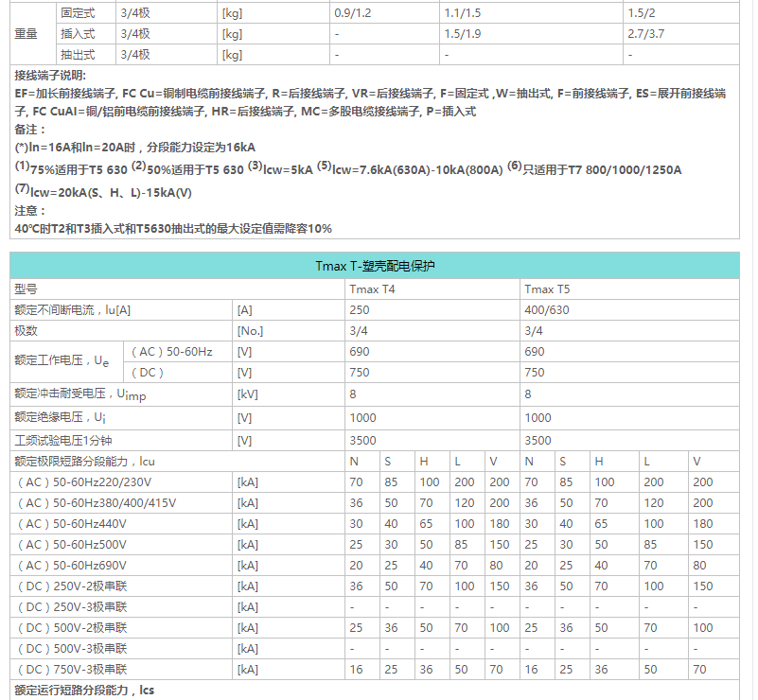Select the "注意：" heading

tap(30, 211)
